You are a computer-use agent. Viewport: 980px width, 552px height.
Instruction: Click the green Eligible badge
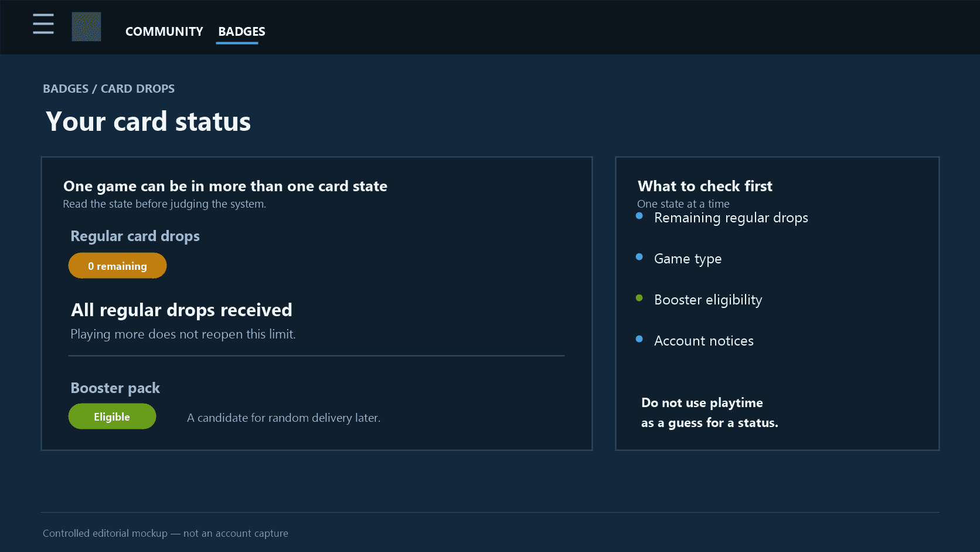[x=112, y=416]
